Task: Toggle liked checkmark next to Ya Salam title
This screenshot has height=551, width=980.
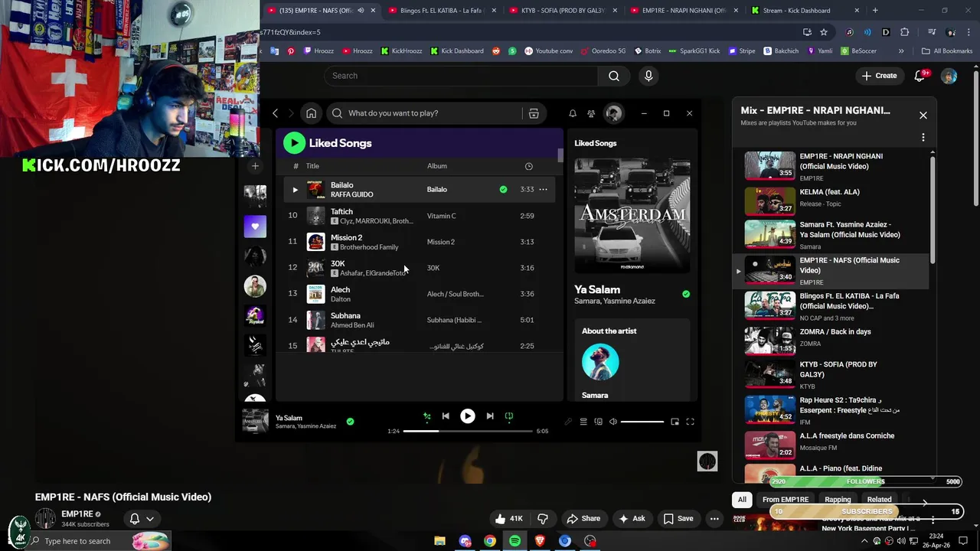Action: pos(686,294)
